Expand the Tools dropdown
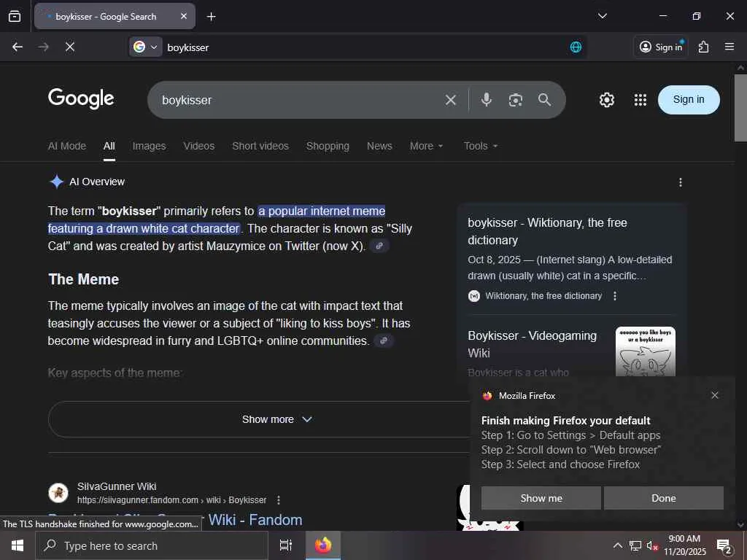 [x=481, y=146]
